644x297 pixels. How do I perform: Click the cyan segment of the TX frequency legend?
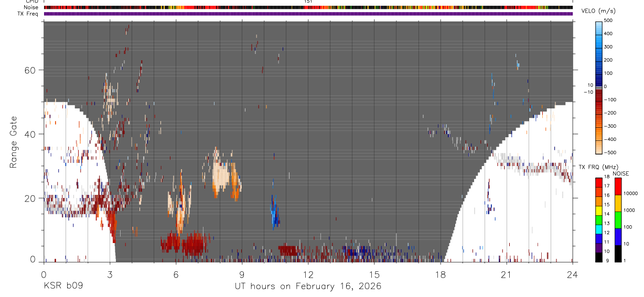click(599, 229)
